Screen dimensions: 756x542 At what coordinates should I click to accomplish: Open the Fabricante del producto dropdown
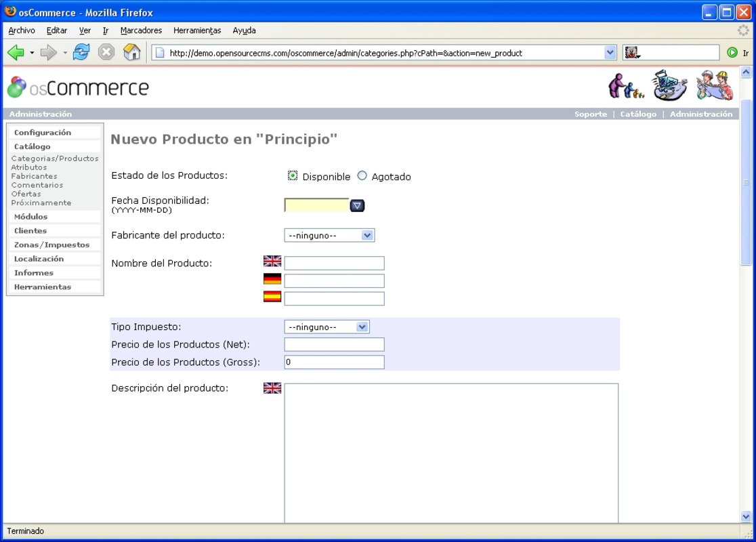329,235
